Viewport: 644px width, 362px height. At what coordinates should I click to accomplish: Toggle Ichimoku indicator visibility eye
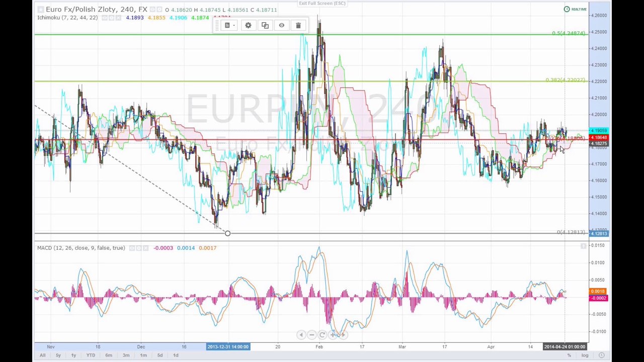point(104,18)
